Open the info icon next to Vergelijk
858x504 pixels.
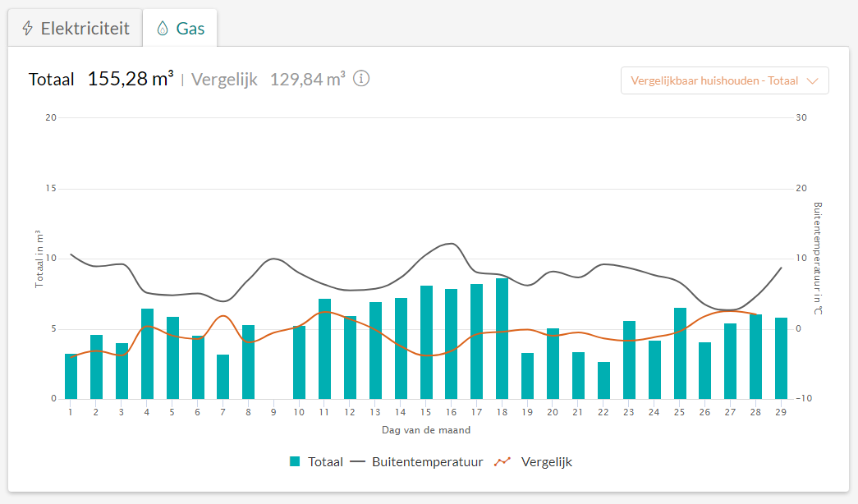[x=361, y=79]
